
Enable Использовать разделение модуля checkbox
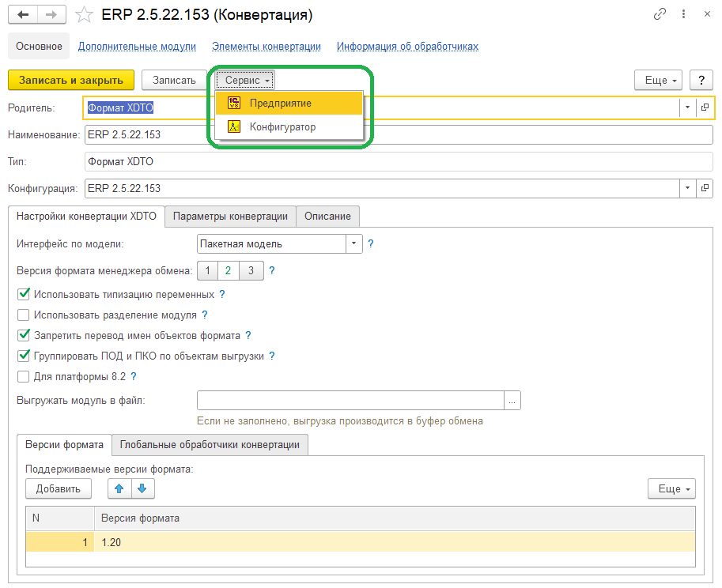point(23,315)
